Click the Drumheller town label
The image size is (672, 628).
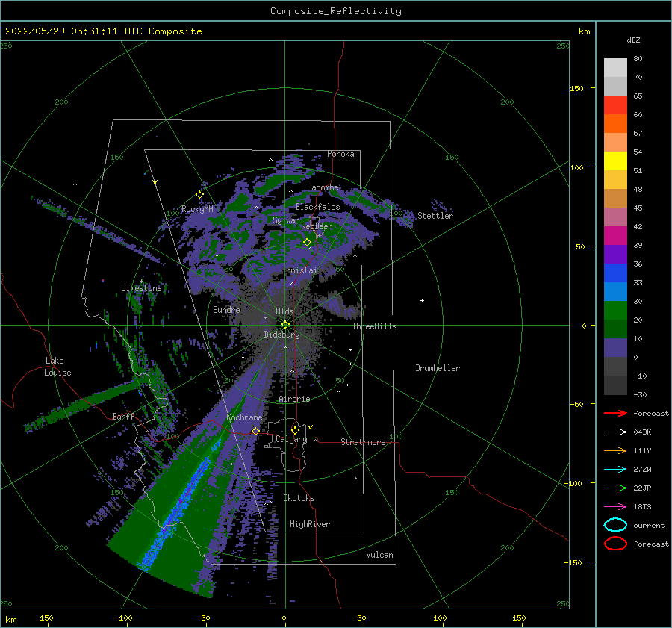(438, 368)
